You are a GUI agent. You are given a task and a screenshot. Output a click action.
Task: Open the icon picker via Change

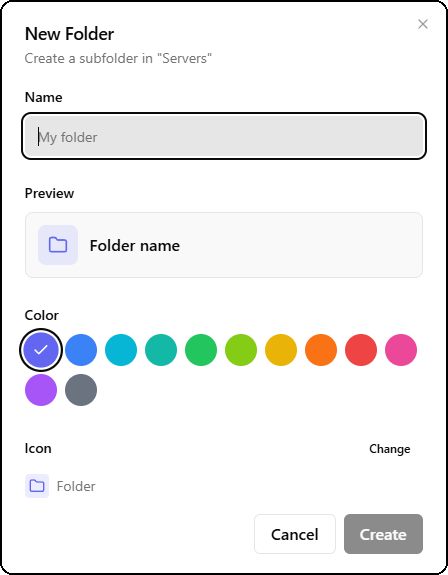pyautogui.click(x=389, y=448)
